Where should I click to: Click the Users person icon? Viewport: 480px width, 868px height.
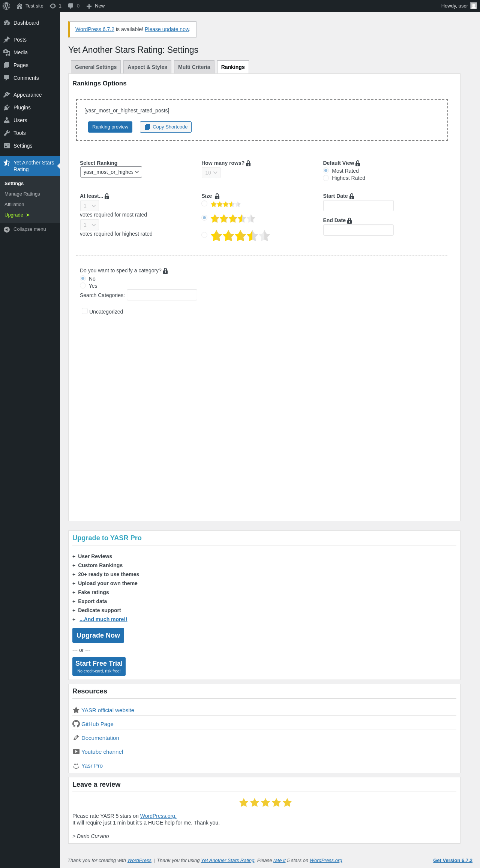coord(7,120)
